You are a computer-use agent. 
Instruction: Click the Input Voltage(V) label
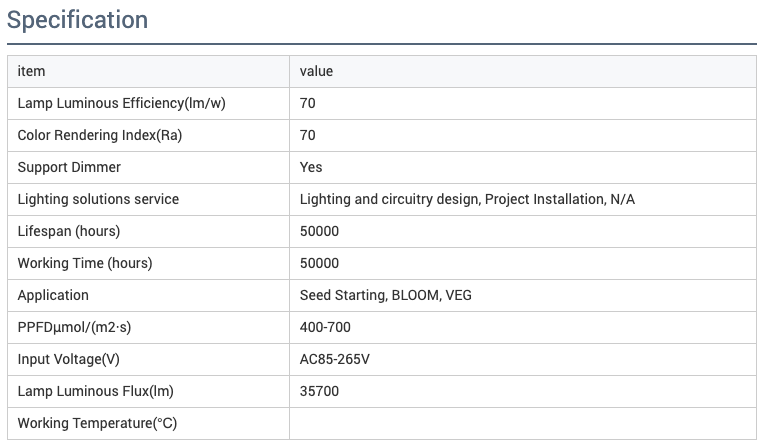point(68,359)
